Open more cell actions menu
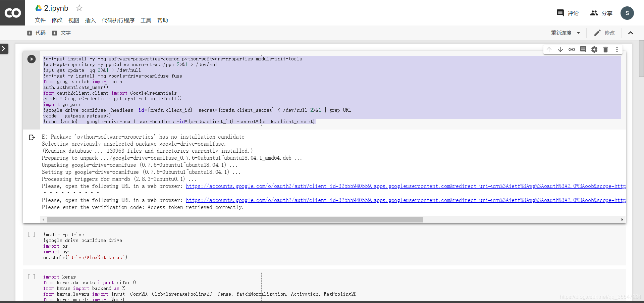644x303 pixels. (x=617, y=50)
